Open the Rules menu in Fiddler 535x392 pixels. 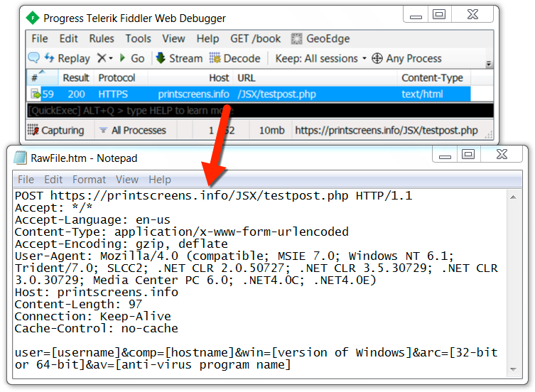102,38
